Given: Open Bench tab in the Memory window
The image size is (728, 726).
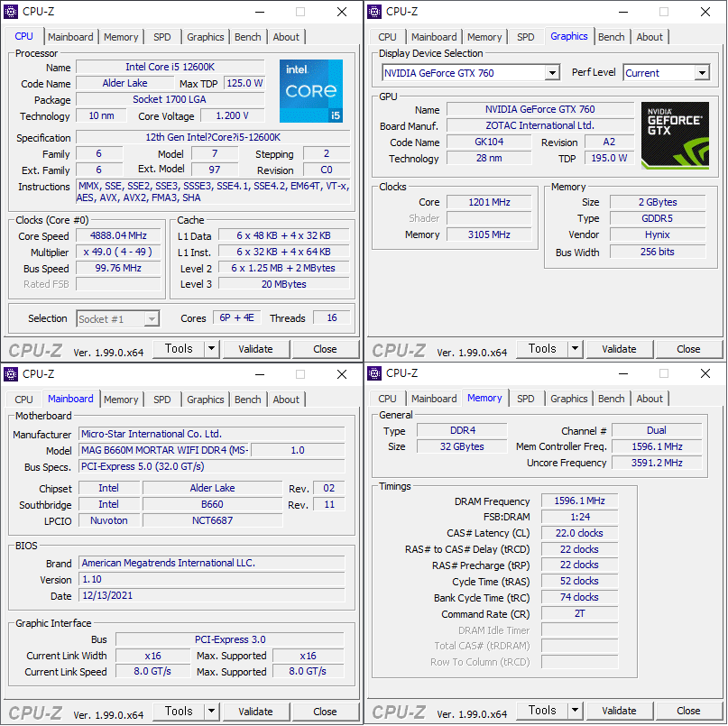Looking at the screenshot, I should point(612,399).
